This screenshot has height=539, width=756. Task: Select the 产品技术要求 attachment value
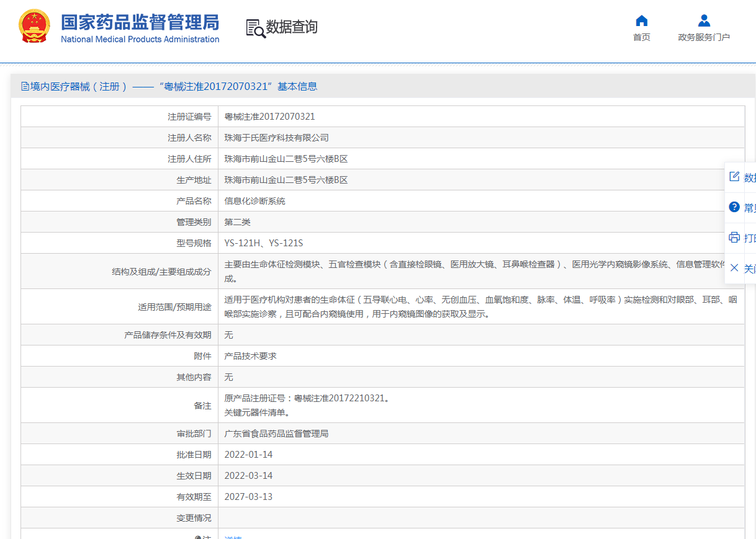250,356
